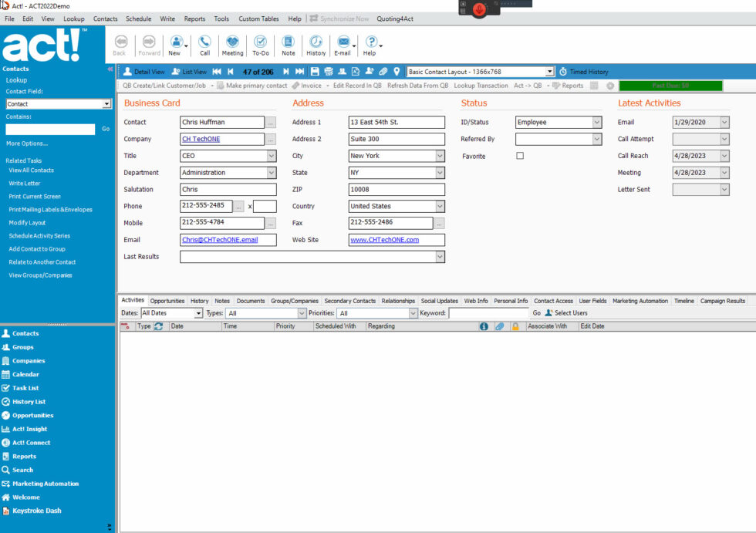This screenshot has height=533, width=756.
Task: Compose an E-mail from the toolbar
Action: pos(344,45)
